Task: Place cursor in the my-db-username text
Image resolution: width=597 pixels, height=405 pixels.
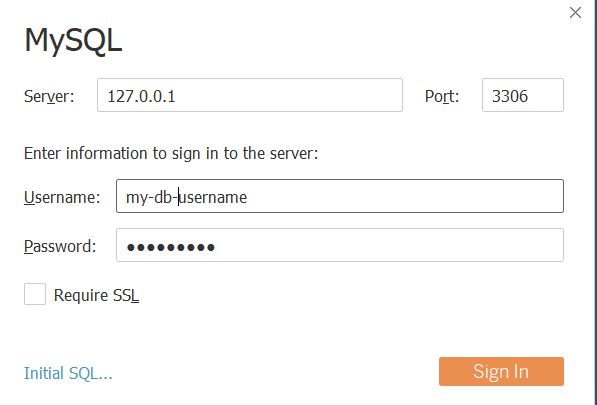Action: click(187, 198)
